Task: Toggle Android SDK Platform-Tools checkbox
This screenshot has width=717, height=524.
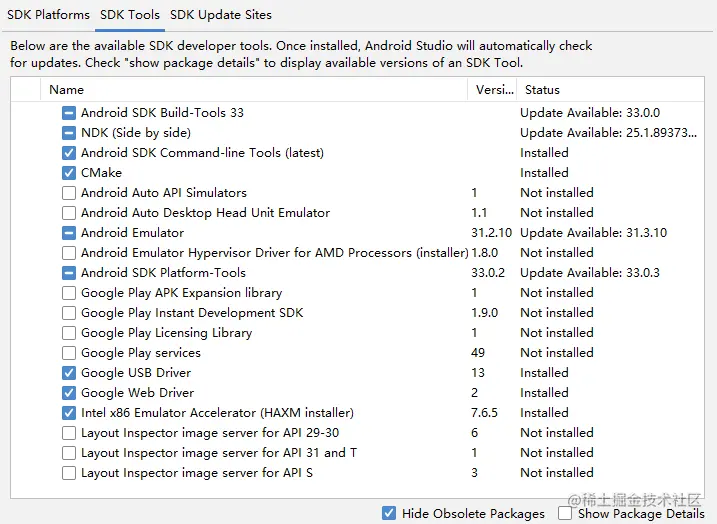Action: (69, 273)
